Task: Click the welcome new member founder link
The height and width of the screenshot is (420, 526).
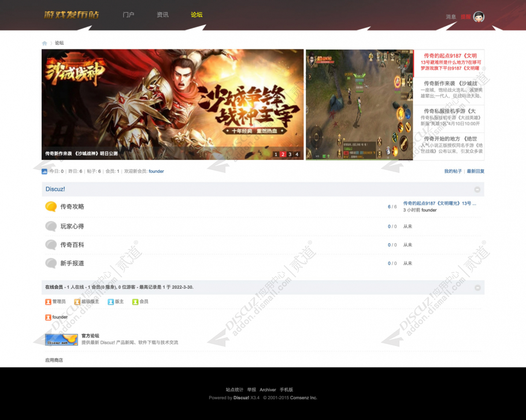Action: point(156,171)
